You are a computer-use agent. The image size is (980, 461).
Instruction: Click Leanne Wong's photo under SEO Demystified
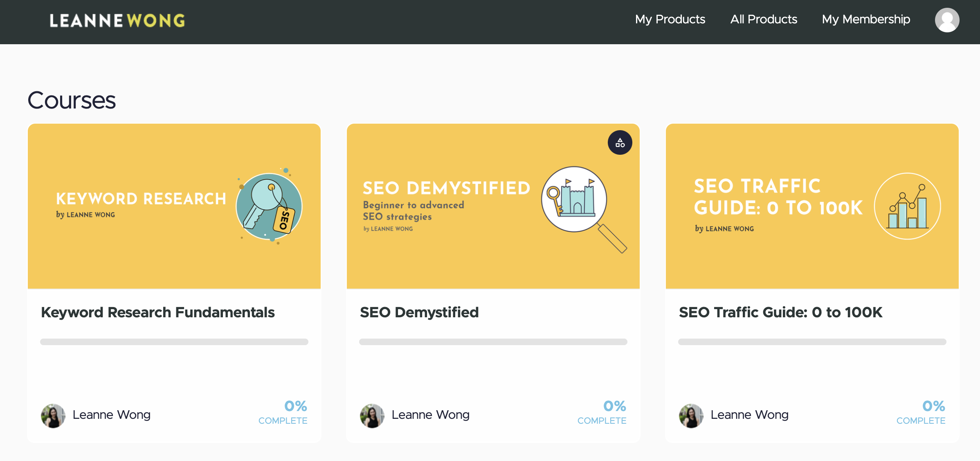tap(372, 416)
